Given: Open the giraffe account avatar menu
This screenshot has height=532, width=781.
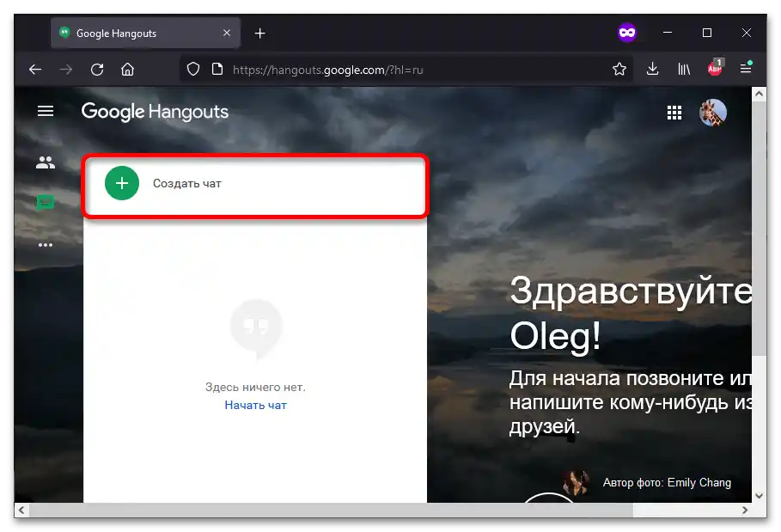Looking at the screenshot, I should tap(713, 113).
